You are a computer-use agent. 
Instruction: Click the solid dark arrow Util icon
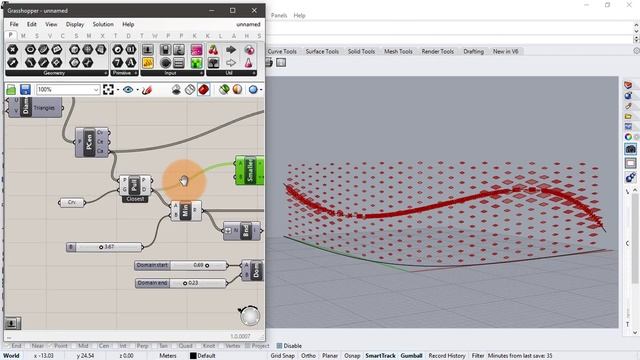click(231, 50)
